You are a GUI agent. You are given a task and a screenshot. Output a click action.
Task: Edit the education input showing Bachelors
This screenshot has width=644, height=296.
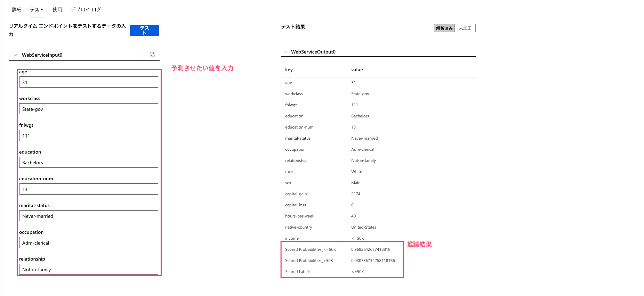[89, 163]
